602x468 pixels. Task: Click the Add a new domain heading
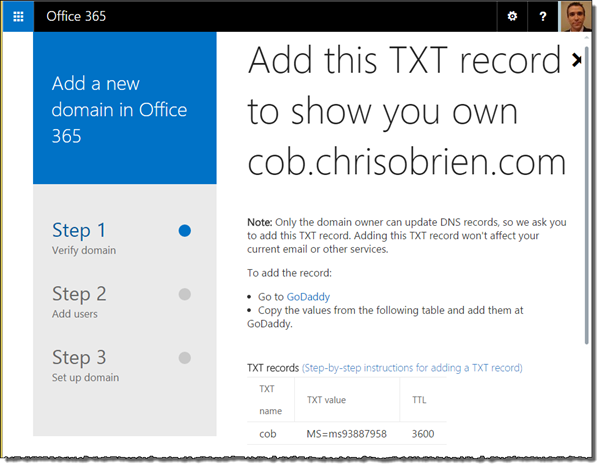pyautogui.click(x=119, y=110)
